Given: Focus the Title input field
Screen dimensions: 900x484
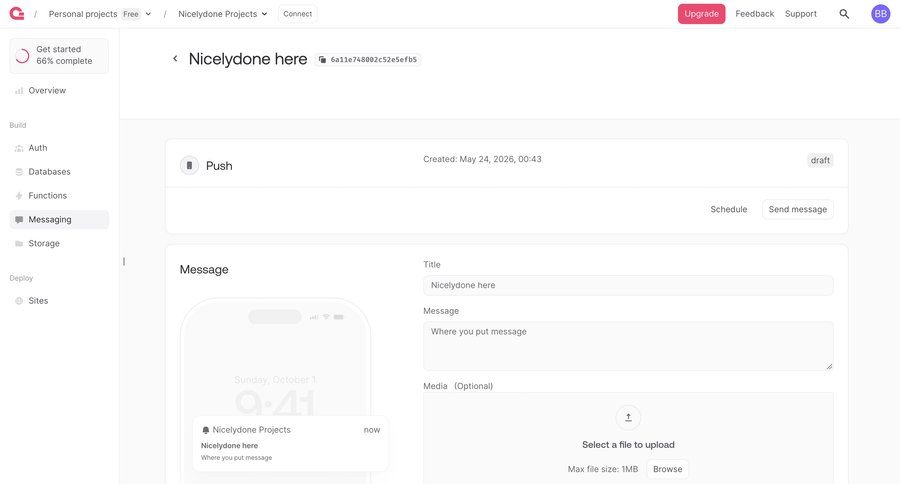Looking at the screenshot, I should [x=628, y=285].
